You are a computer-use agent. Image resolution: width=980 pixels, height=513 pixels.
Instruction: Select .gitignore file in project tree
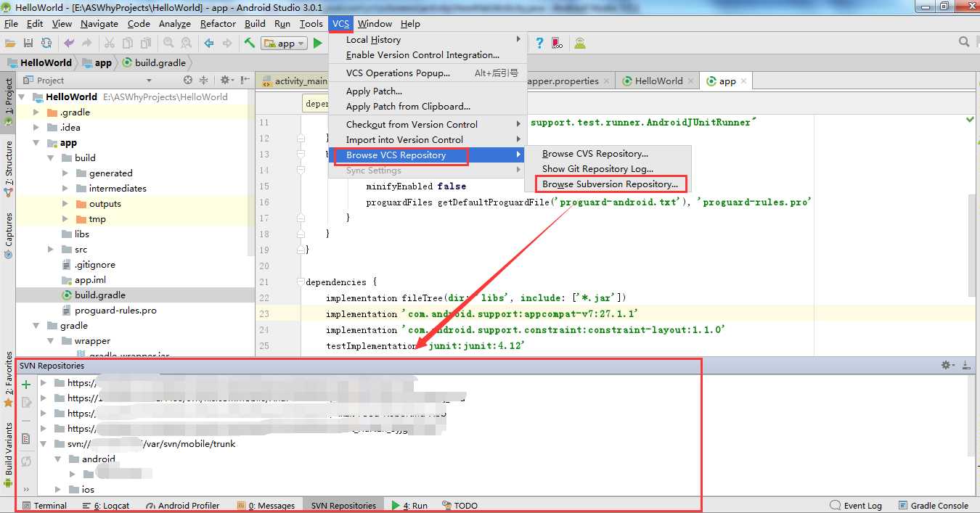click(94, 265)
